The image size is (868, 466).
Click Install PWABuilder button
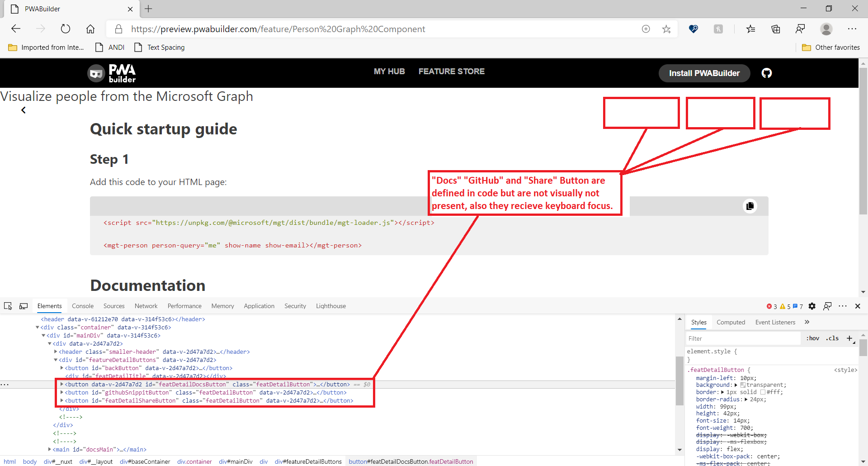pos(704,73)
